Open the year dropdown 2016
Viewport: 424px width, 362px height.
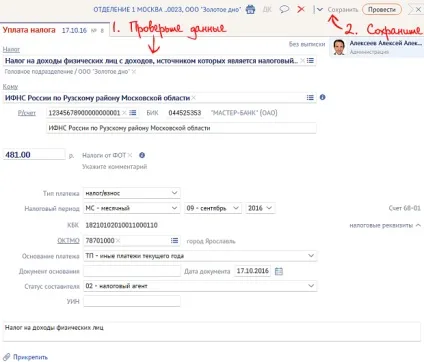click(x=260, y=208)
